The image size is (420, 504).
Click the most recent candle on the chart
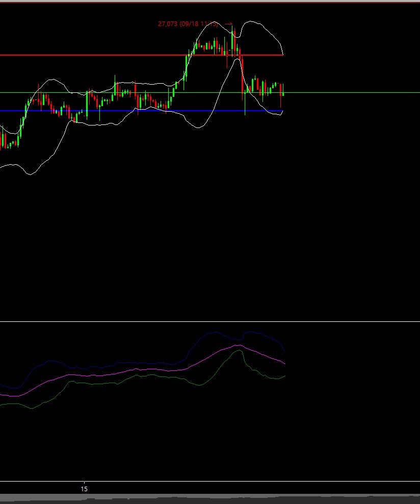283,90
